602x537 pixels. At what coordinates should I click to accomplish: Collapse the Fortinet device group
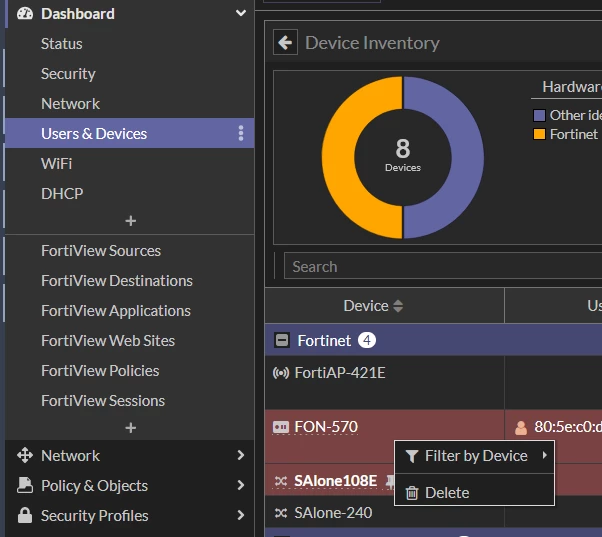pos(282,340)
